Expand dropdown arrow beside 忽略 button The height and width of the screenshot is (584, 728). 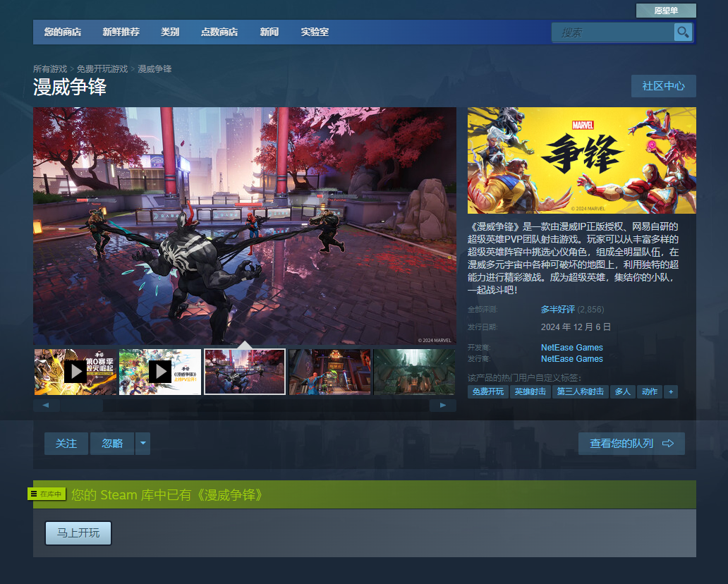pyautogui.click(x=143, y=444)
